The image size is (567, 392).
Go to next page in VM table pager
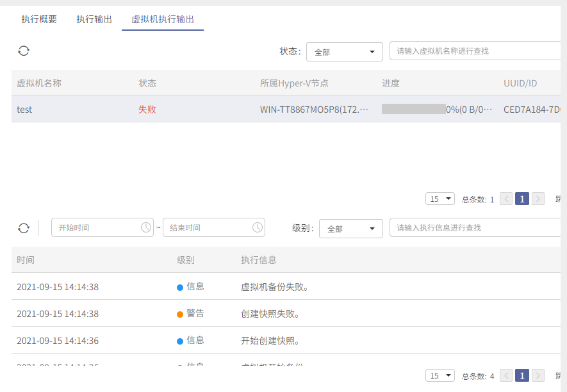[x=538, y=199]
